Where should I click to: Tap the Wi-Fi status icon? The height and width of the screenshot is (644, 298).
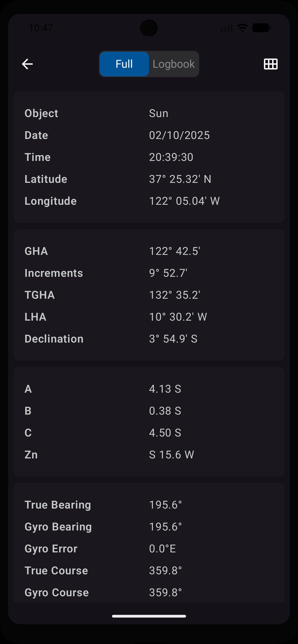[242, 27]
